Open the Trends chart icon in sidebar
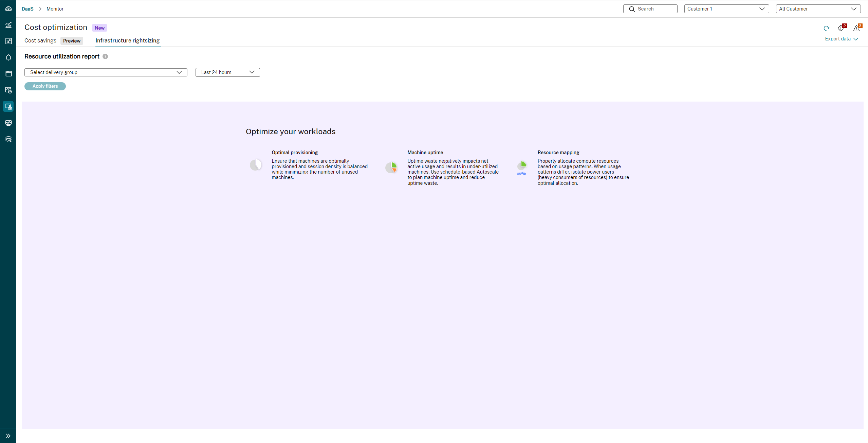 8,25
